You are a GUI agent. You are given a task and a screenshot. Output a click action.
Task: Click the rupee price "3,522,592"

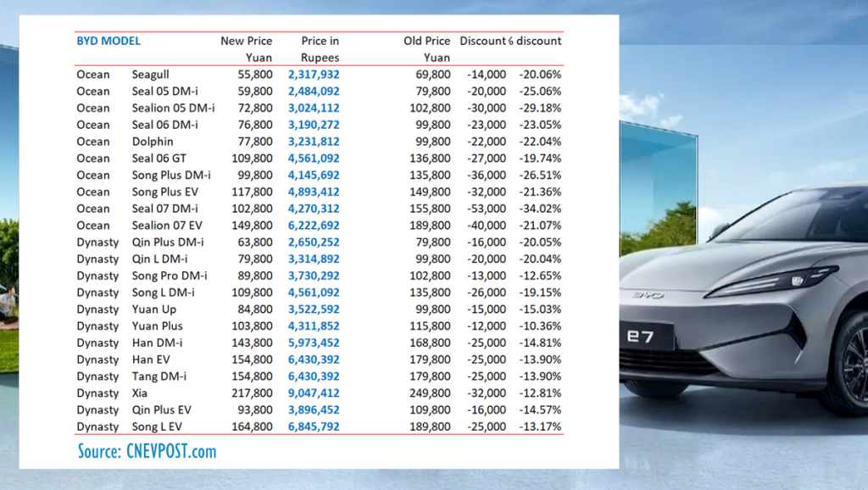point(314,309)
